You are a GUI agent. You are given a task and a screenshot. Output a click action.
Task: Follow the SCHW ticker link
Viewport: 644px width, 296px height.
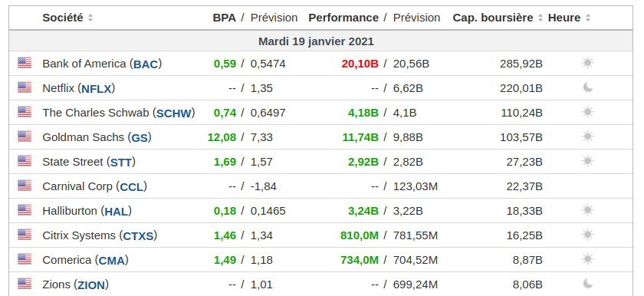click(174, 113)
